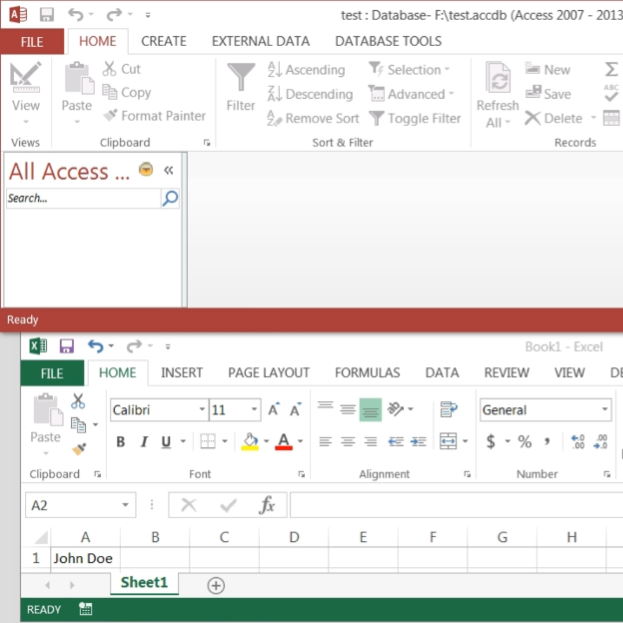Click the Search box in navigation pane

click(83, 198)
